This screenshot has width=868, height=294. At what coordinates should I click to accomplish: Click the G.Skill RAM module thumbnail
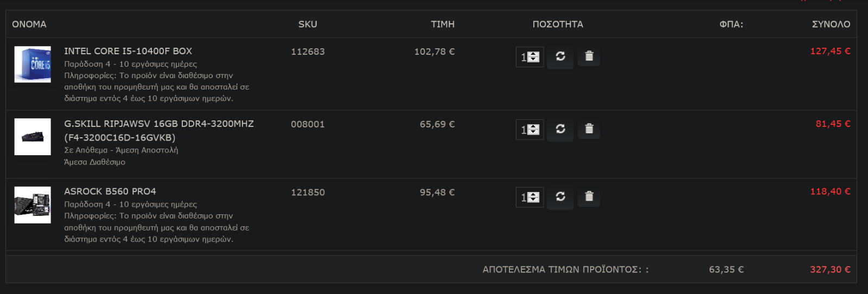33,137
